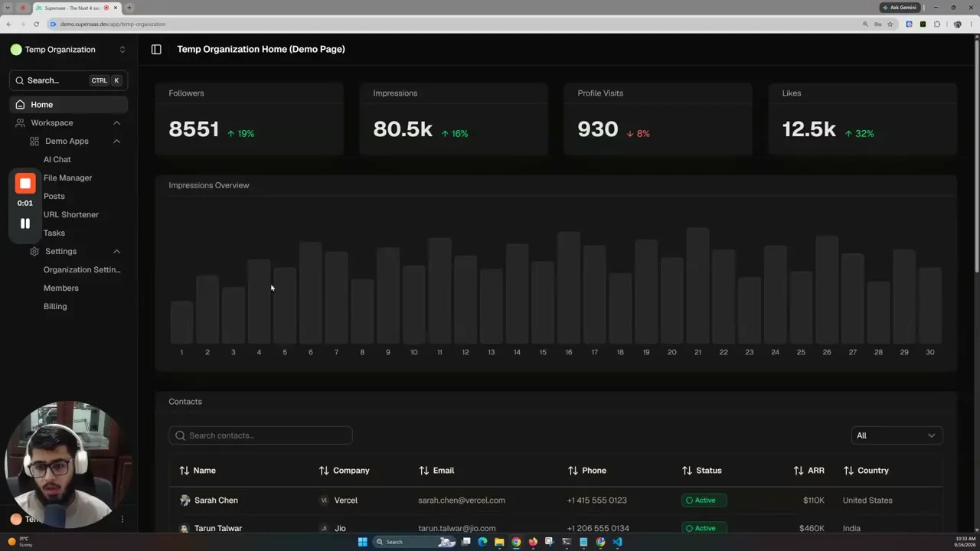Open the All status filter dropdown
This screenshot has height=551, width=980.
click(x=897, y=435)
